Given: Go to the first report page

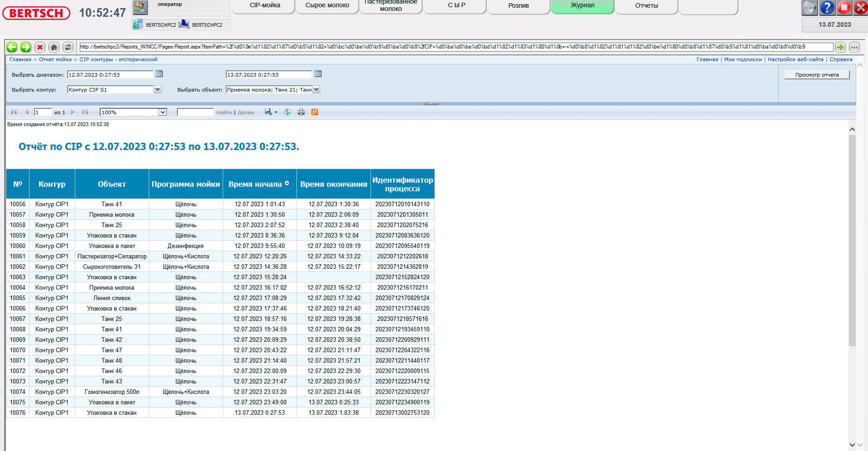Looking at the screenshot, I should click(x=14, y=112).
